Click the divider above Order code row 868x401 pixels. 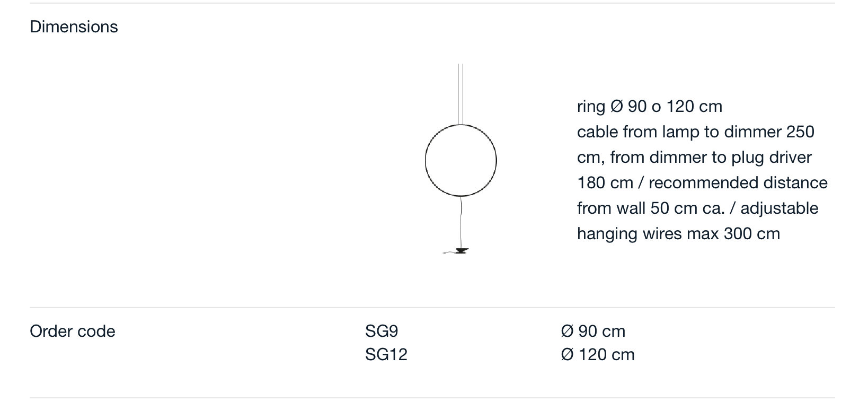pyautogui.click(x=432, y=308)
